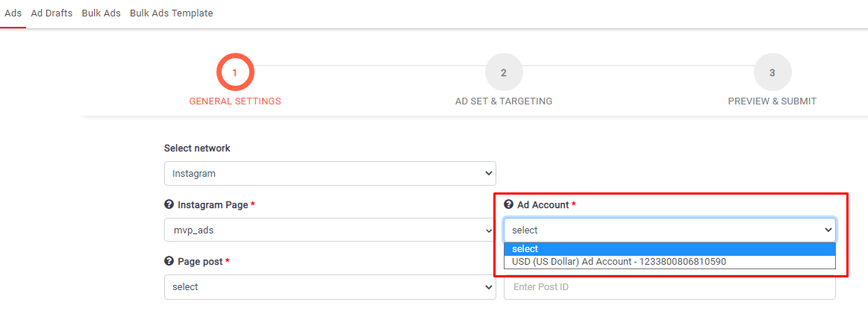Click step 3 circle in wizard

[x=772, y=73]
